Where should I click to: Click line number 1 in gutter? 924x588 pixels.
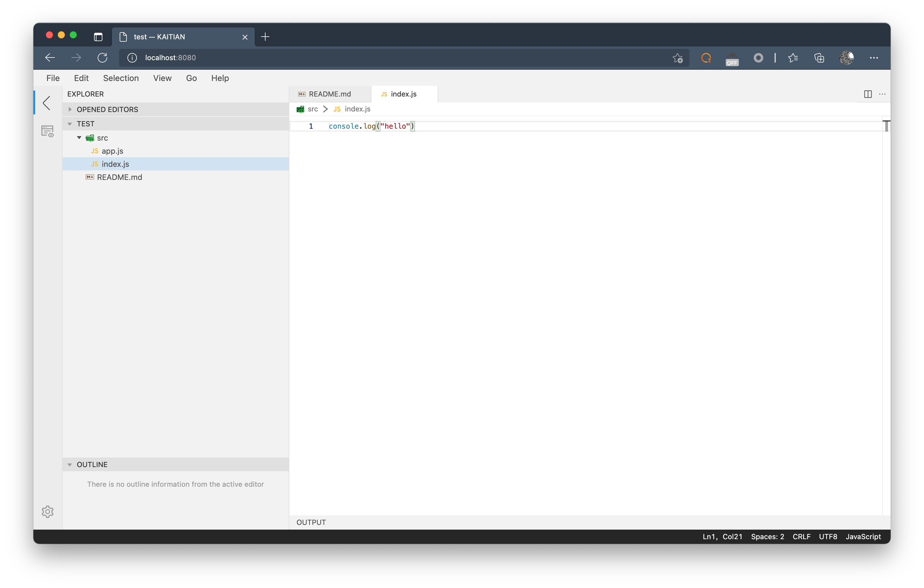[x=311, y=126]
